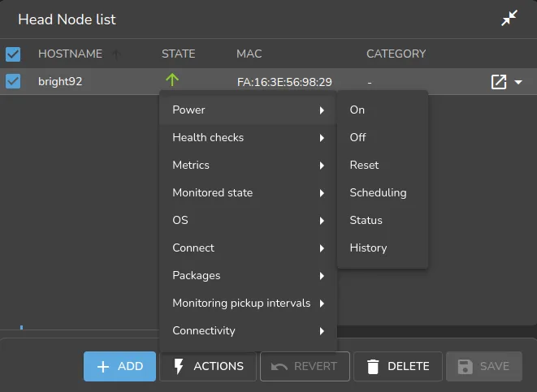The width and height of the screenshot is (537, 392).
Task: Open bright92 in external view icon
Action: (x=499, y=82)
